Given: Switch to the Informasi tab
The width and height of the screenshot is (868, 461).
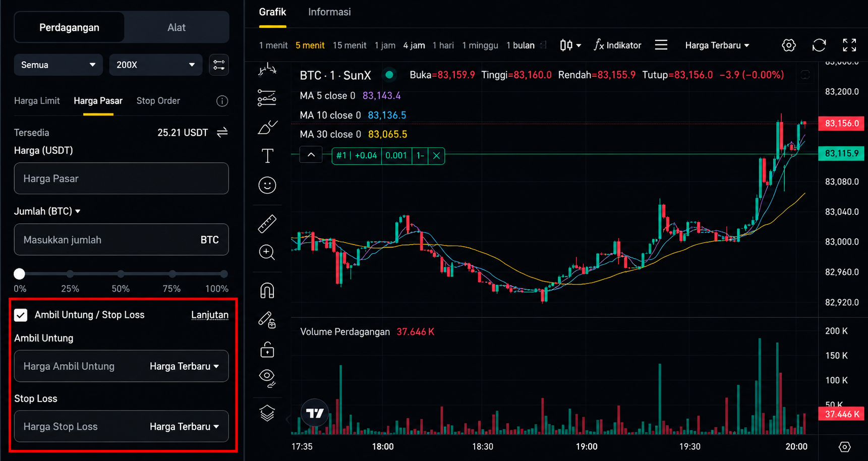Looking at the screenshot, I should (329, 12).
